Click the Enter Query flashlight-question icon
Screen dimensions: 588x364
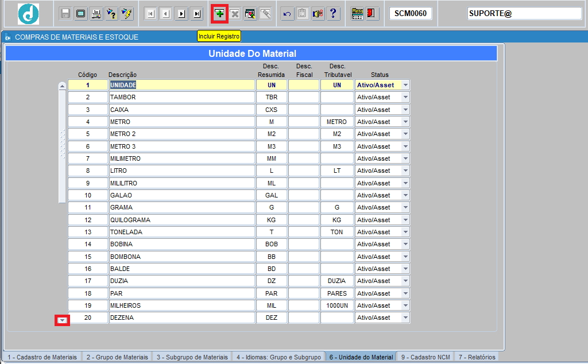pyautogui.click(x=111, y=14)
